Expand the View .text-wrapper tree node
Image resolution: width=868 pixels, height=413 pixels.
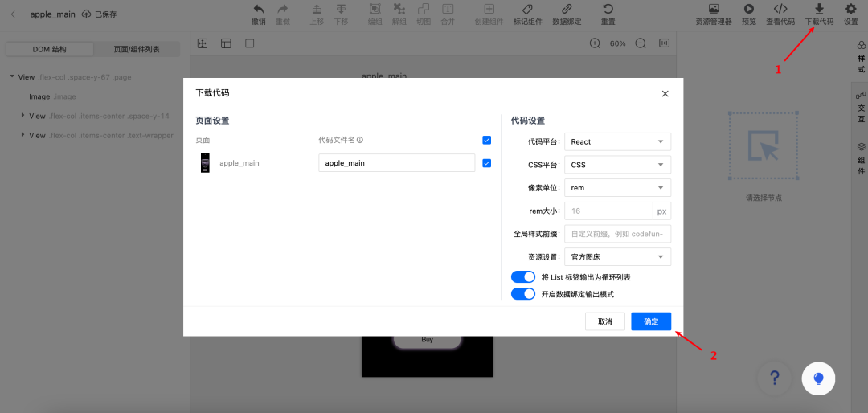[23, 134]
